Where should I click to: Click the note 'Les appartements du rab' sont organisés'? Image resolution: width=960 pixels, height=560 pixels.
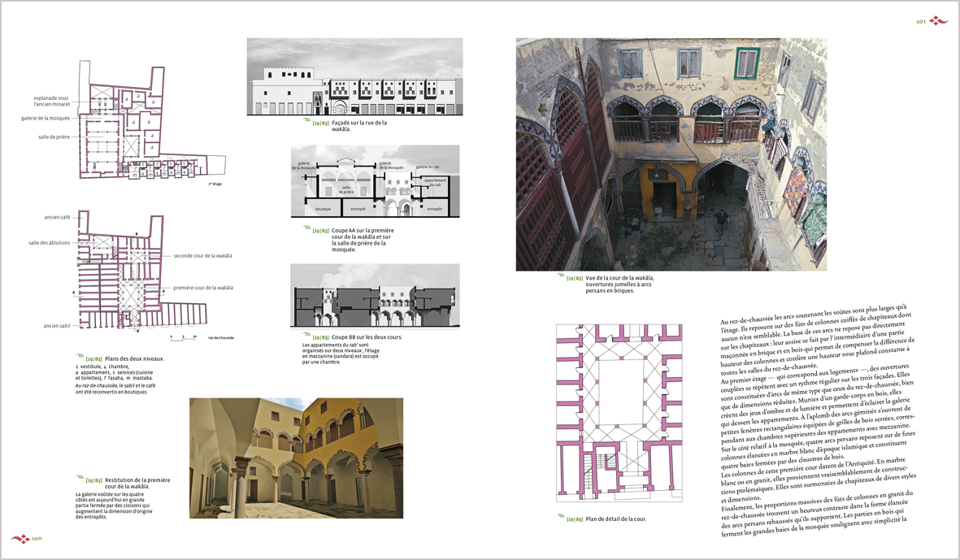pos(340,354)
